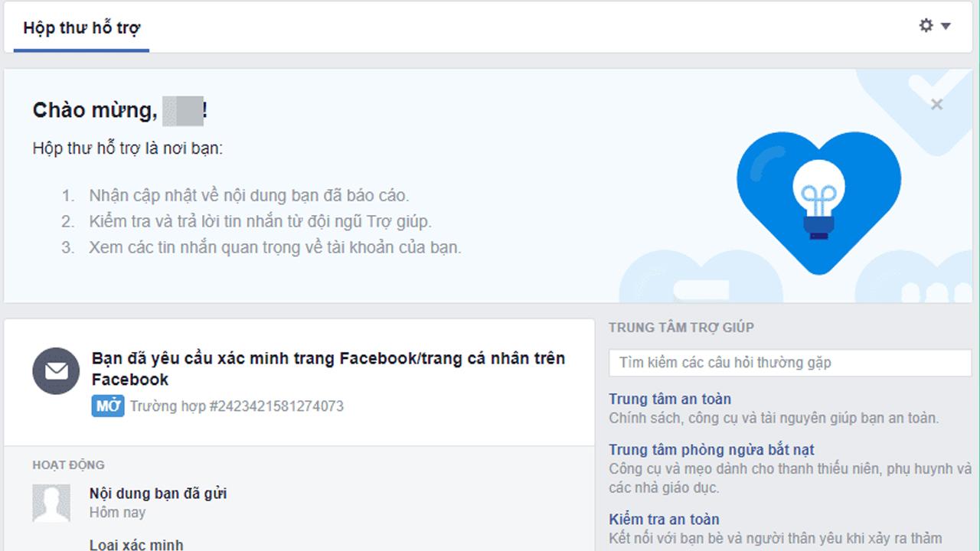Focus the Tìm kiếm các câu hỏi search field
980x551 pixels.
pyautogui.click(x=791, y=363)
